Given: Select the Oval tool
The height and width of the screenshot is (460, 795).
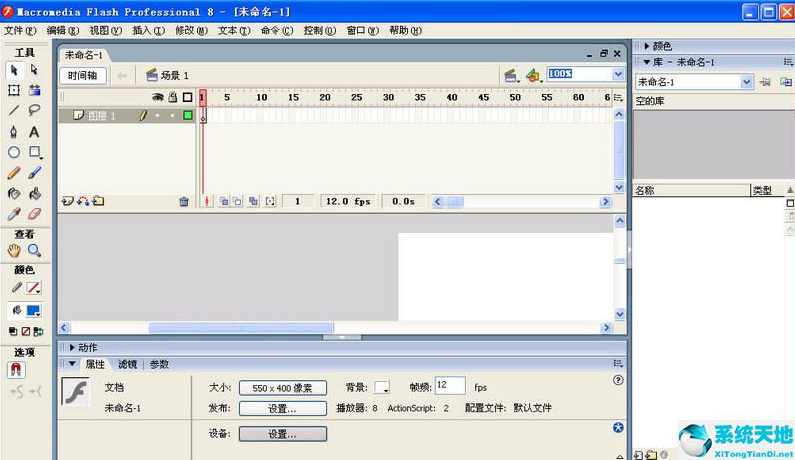Looking at the screenshot, I should coord(14,152).
